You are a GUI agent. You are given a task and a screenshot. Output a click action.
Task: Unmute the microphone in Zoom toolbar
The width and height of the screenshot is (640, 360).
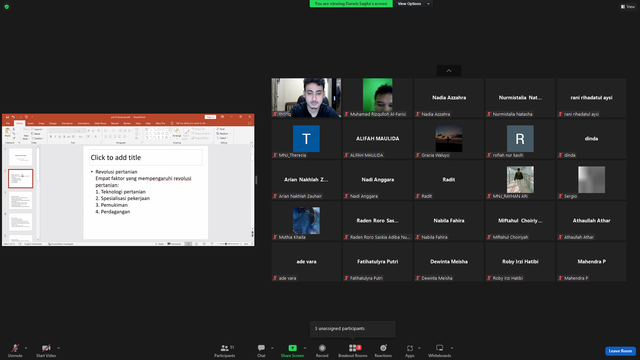tap(15, 350)
